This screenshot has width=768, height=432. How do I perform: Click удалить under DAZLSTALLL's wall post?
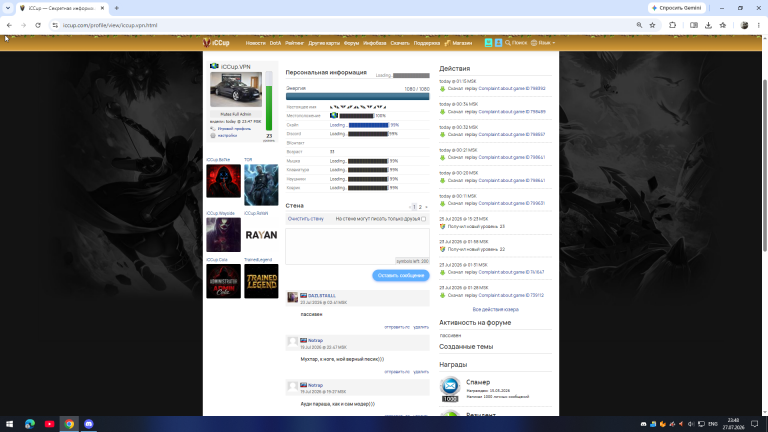421,327
